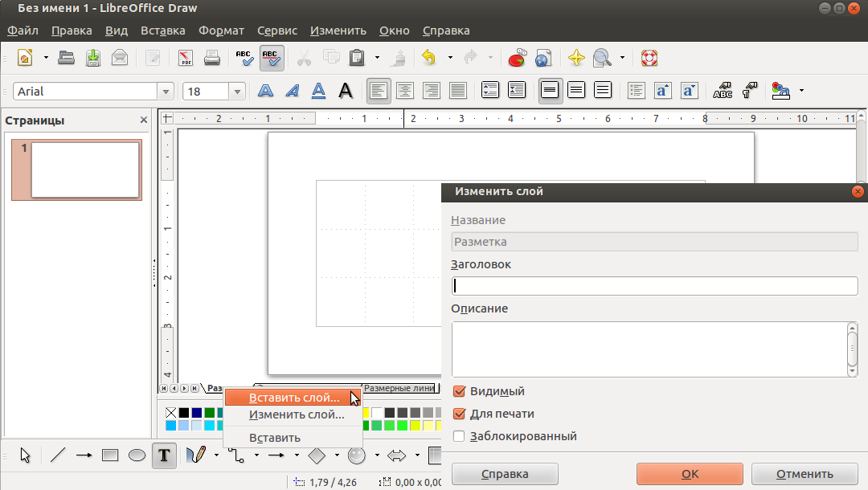868x490 pixels.
Task: Click the Export as PDF icon
Action: click(186, 58)
